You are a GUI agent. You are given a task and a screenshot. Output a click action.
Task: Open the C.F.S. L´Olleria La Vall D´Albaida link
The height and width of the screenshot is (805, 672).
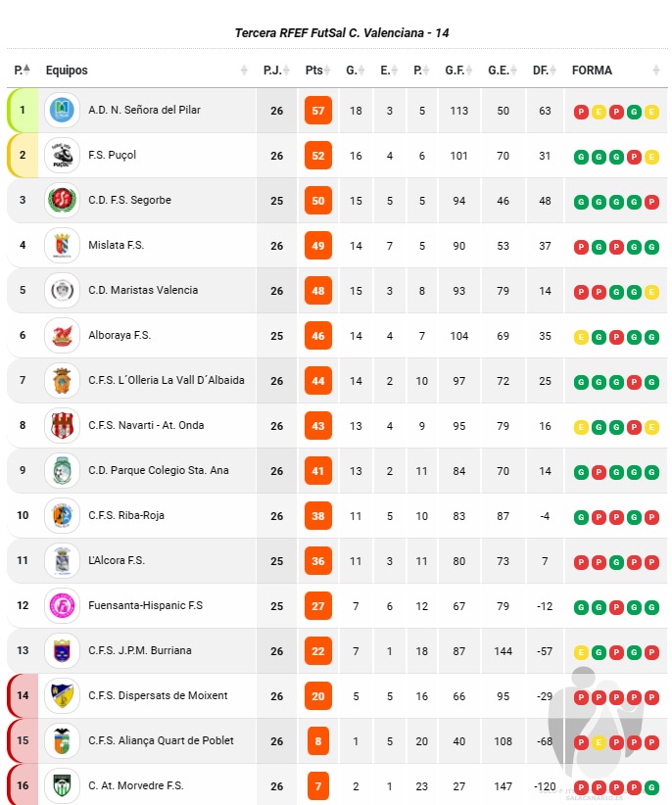[167, 380]
